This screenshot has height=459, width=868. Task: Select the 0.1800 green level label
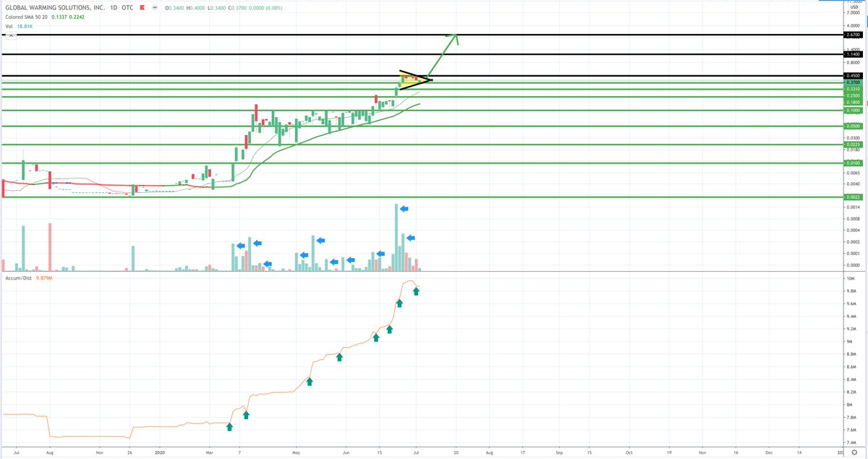[x=855, y=103]
